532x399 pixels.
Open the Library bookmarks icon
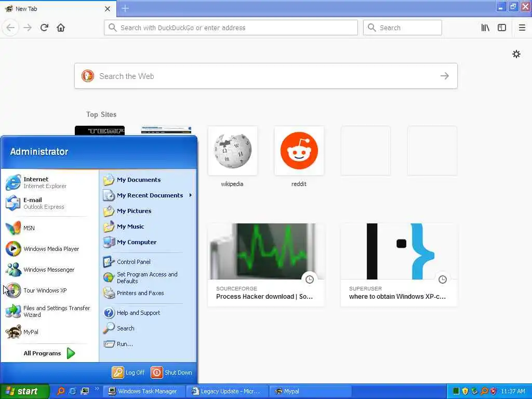(485, 28)
